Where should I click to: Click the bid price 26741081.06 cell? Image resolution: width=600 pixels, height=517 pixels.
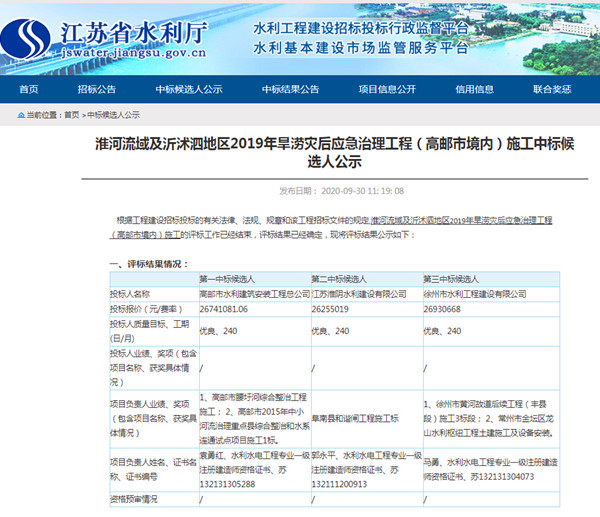[223, 309]
